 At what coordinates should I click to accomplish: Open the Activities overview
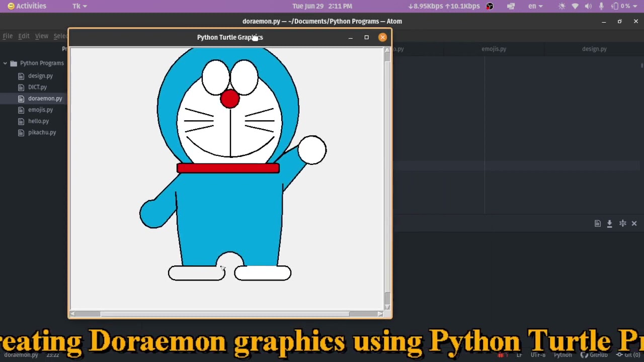[27, 6]
